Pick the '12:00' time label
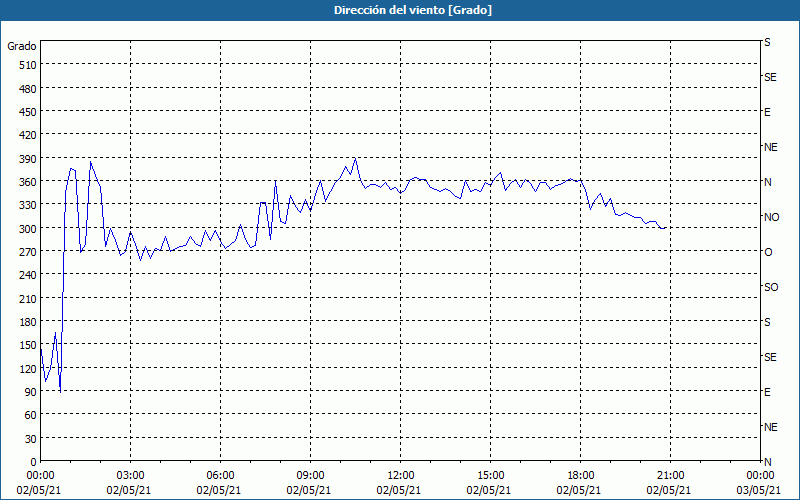This screenshot has width=800, height=500. pyautogui.click(x=401, y=476)
